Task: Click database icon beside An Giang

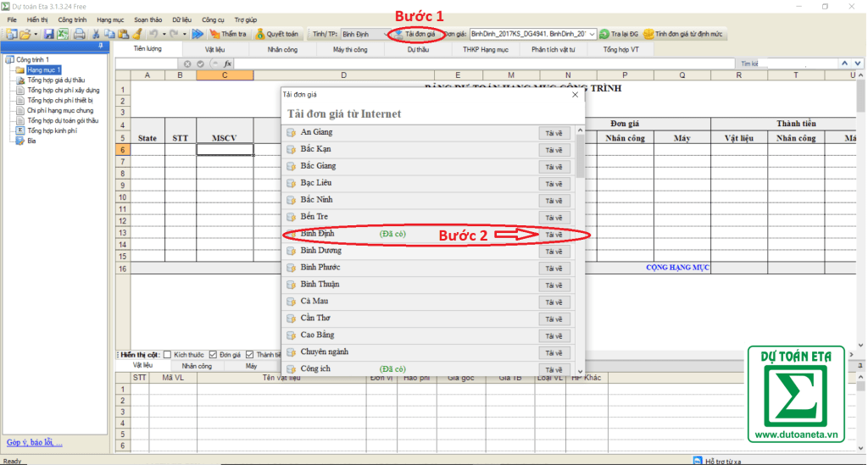Action: [x=292, y=133]
